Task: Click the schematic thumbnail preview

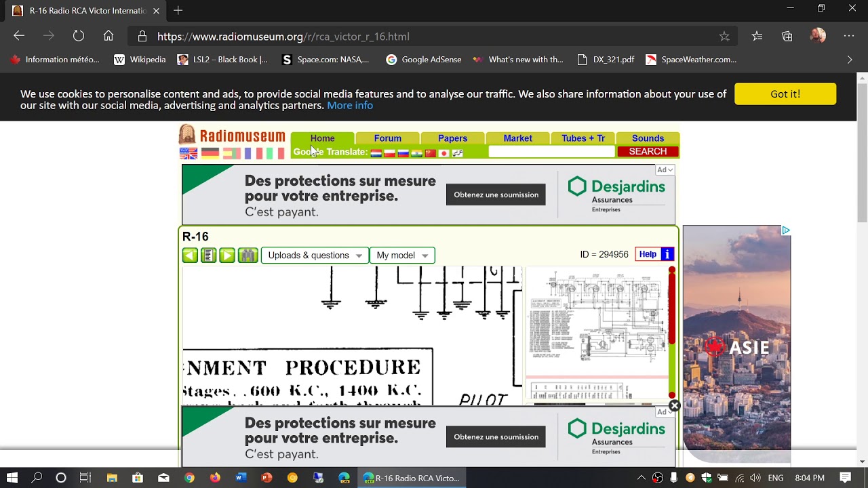Action: click(597, 320)
